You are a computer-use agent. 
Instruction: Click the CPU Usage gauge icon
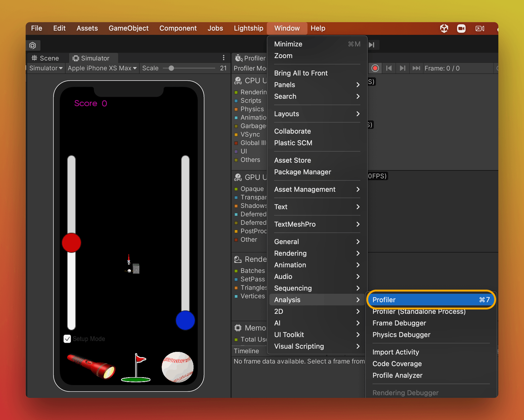point(238,80)
